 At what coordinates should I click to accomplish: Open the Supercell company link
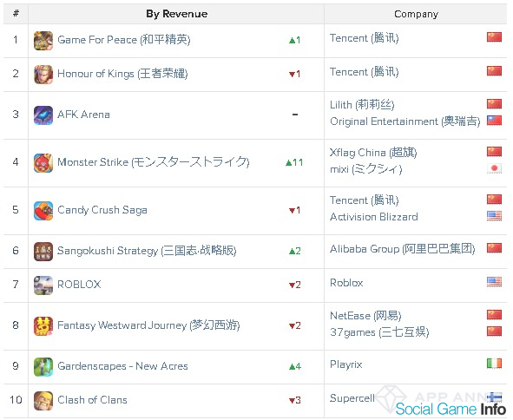tap(352, 398)
